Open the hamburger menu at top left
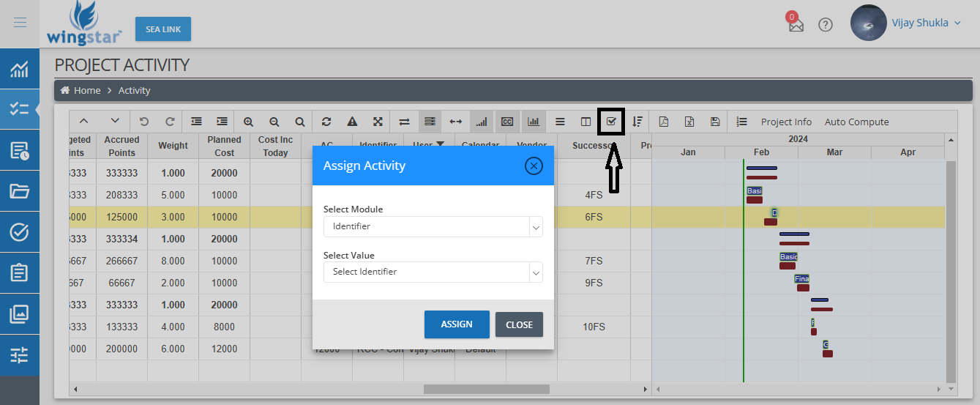 click(20, 23)
